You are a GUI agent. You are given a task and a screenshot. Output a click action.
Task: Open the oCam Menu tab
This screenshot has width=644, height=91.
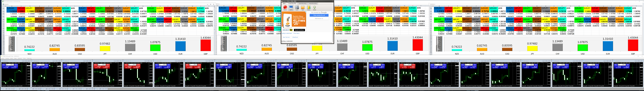click(x=284, y=4)
